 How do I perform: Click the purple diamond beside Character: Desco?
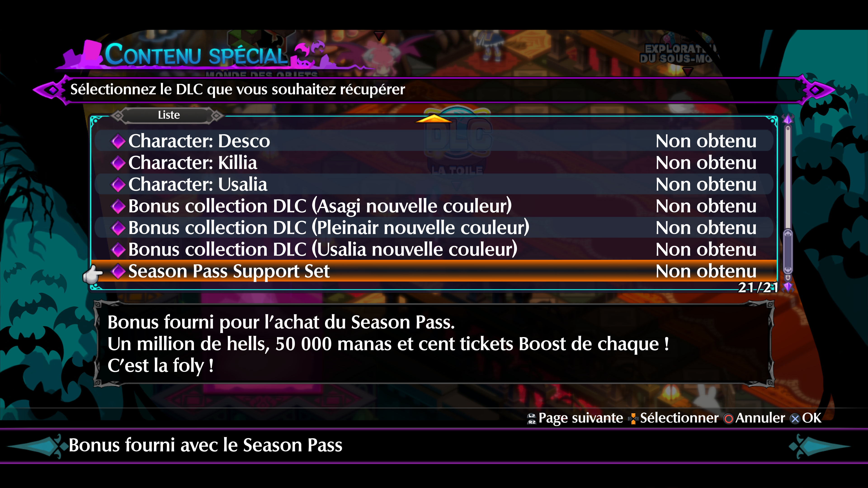coord(118,141)
